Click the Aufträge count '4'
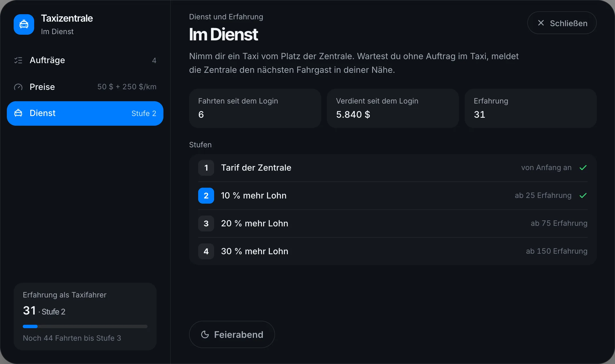The height and width of the screenshot is (364, 615). click(x=154, y=60)
